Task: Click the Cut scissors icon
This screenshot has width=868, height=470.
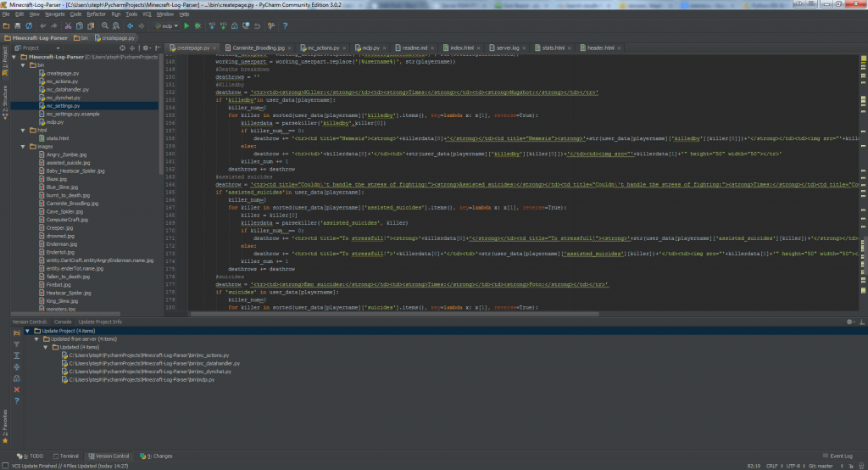Action: point(68,25)
